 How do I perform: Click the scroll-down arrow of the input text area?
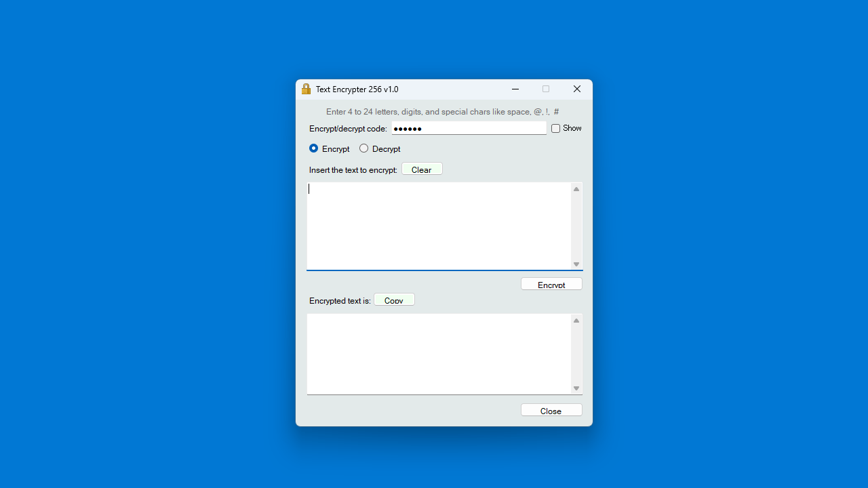click(x=576, y=264)
